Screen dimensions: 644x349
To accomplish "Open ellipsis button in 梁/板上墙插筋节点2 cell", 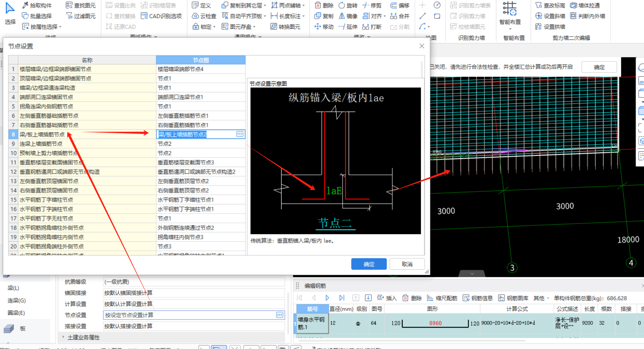I will (x=240, y=134).
